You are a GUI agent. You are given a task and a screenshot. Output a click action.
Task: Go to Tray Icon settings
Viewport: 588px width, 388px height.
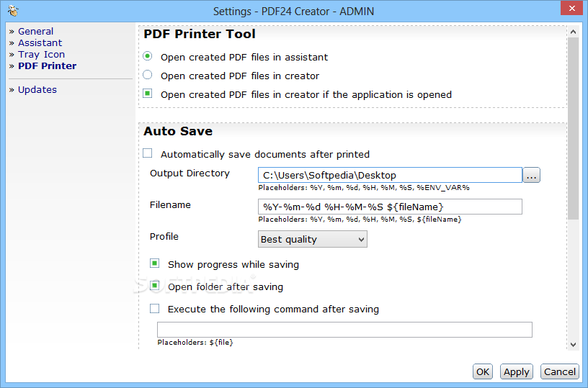[x=41, y=55]
